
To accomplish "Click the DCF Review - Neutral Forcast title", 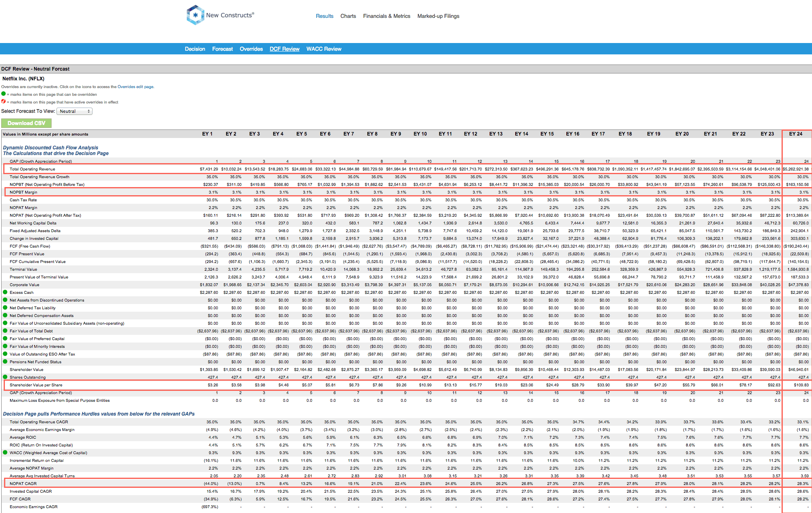I will (x=35, y=69).
